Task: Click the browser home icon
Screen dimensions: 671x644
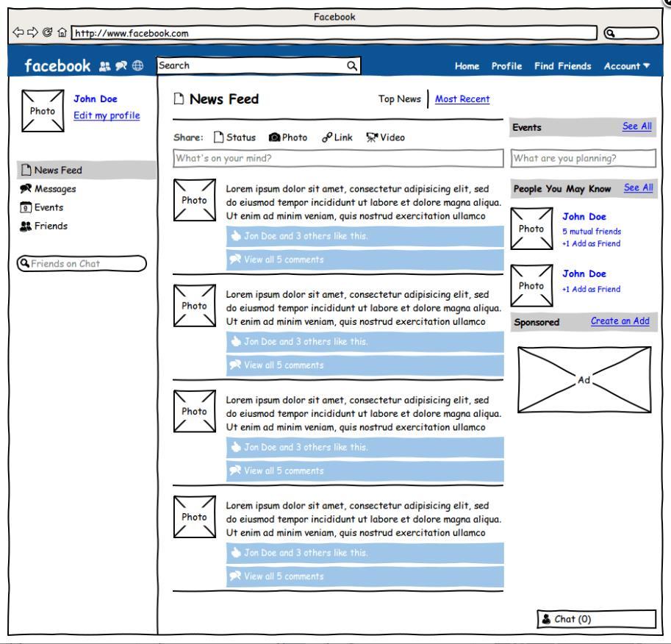Action: [x=62, y=32]
